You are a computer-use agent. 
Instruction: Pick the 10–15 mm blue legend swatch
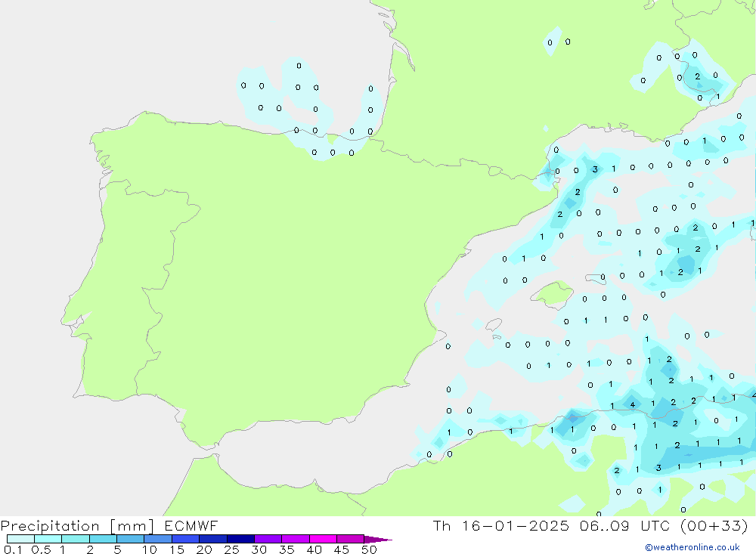(x=158, y=539)
